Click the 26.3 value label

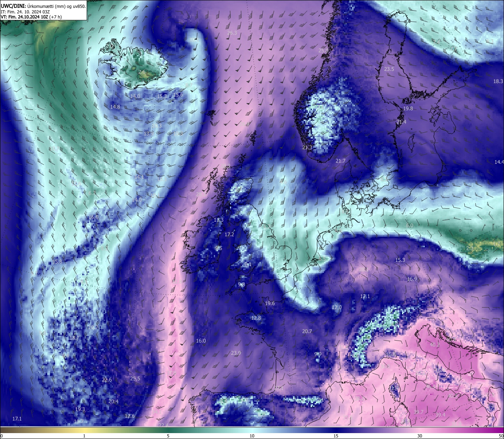(x=232, y=33)
